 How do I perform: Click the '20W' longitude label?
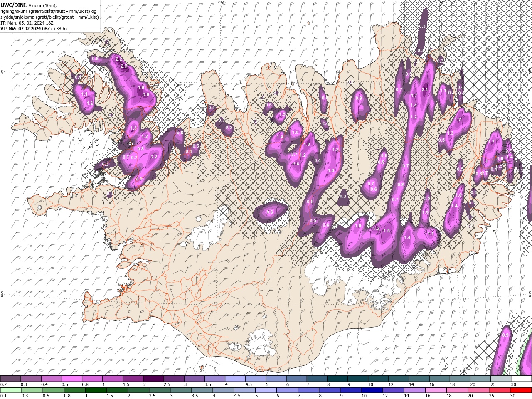tap(221, 2)
